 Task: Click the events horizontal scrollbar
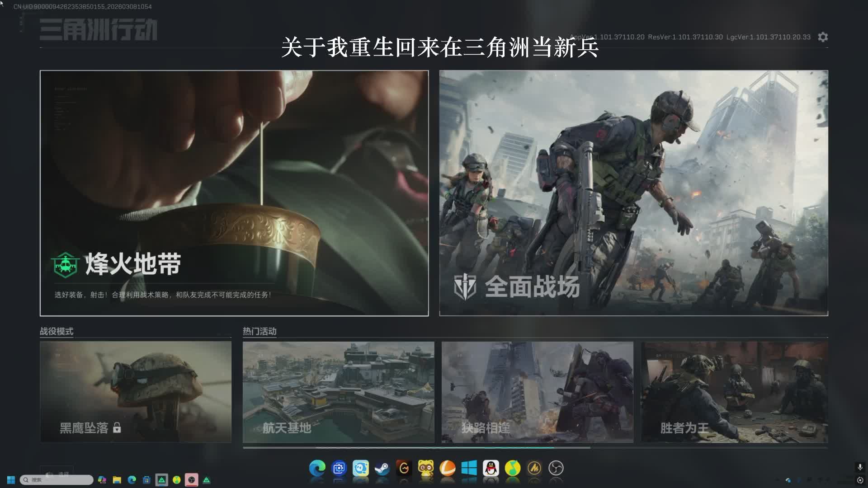[x=416, y=447]
